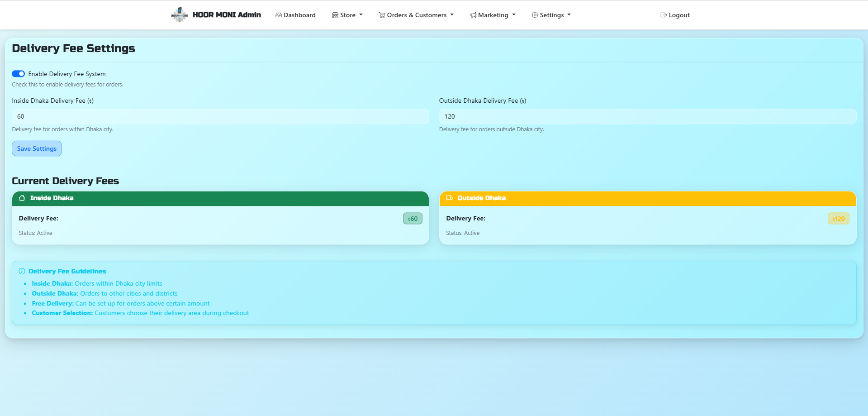Click the Store shop icon
Viewport: 868px width, 416px height.
click(335, 15)
